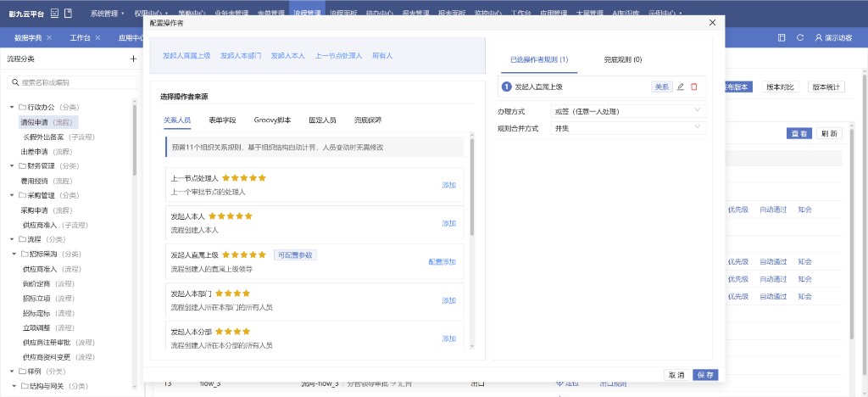Collapse the 财务管理 category node
The width and height of the screenshot is (868, 397).
(x=12, y=165)
